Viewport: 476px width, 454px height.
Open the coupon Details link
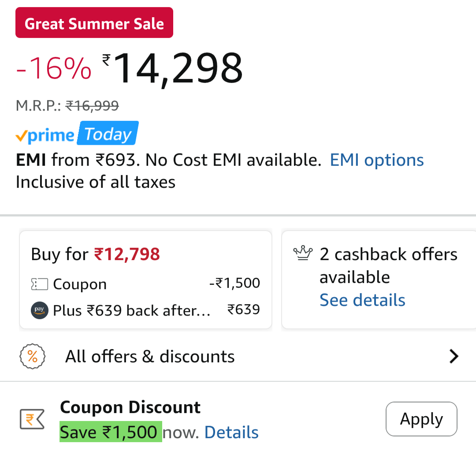point(231,432)
